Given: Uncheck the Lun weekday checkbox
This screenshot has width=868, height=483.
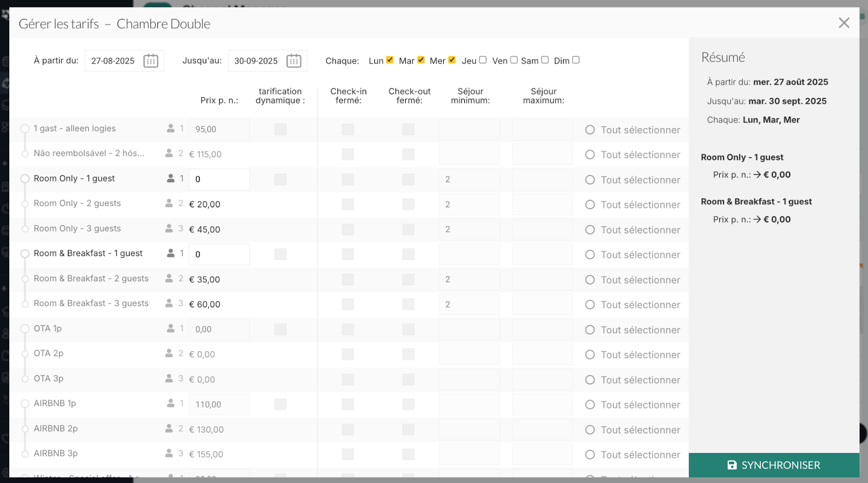Looking at the screenshot, I should coord(390,60).
